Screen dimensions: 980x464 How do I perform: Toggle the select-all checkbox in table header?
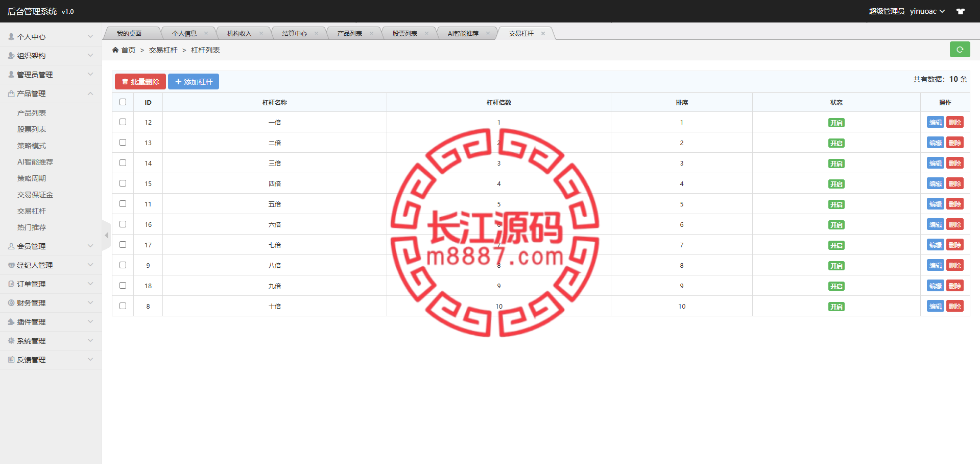(123, 102)
